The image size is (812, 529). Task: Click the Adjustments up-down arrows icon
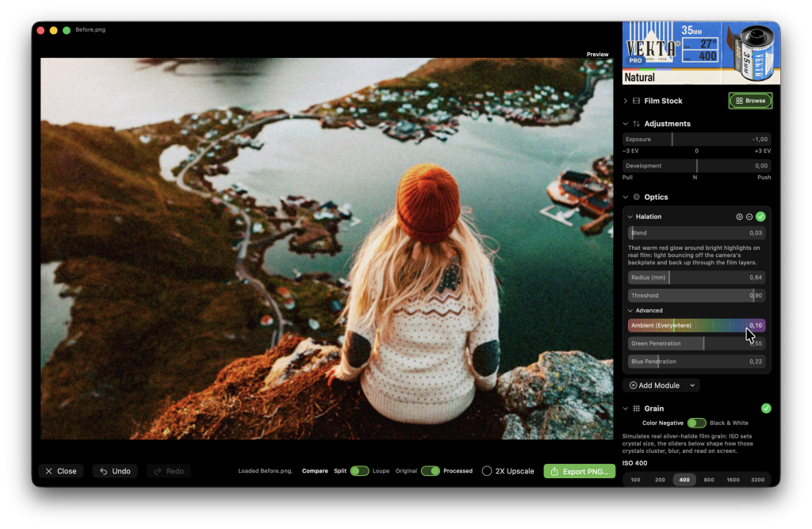pos(637,123)
